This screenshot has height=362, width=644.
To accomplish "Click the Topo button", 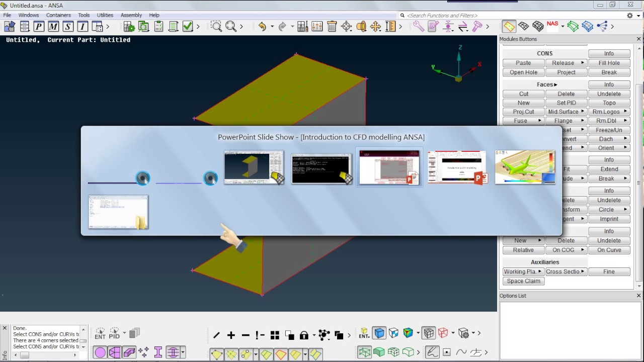I will click(x=609, y=103).
